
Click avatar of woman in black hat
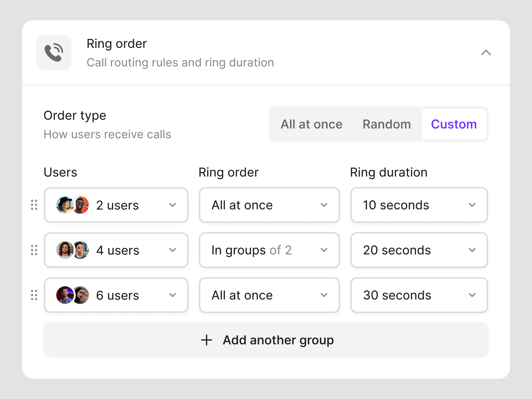[64, 205]
